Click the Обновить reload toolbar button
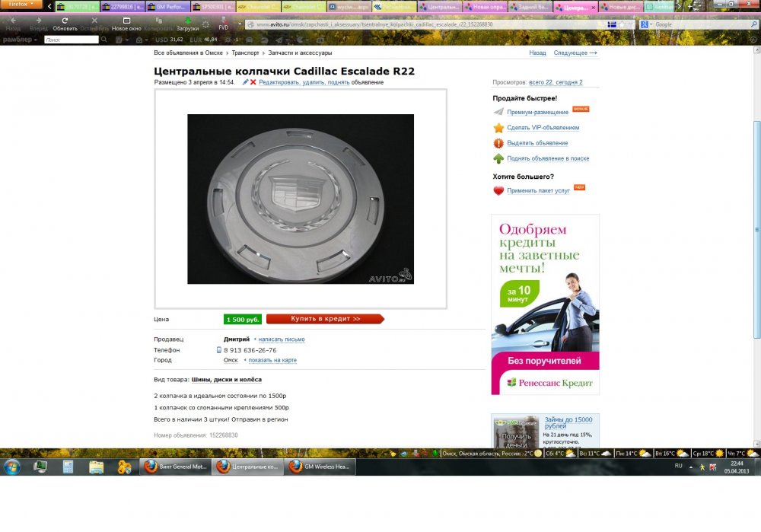 point(65,24)
